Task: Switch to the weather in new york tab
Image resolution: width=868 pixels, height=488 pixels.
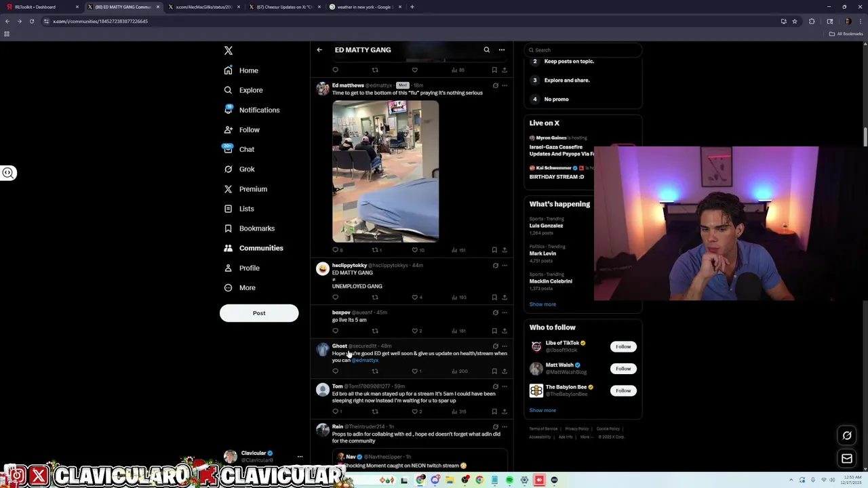Action: 366,7
